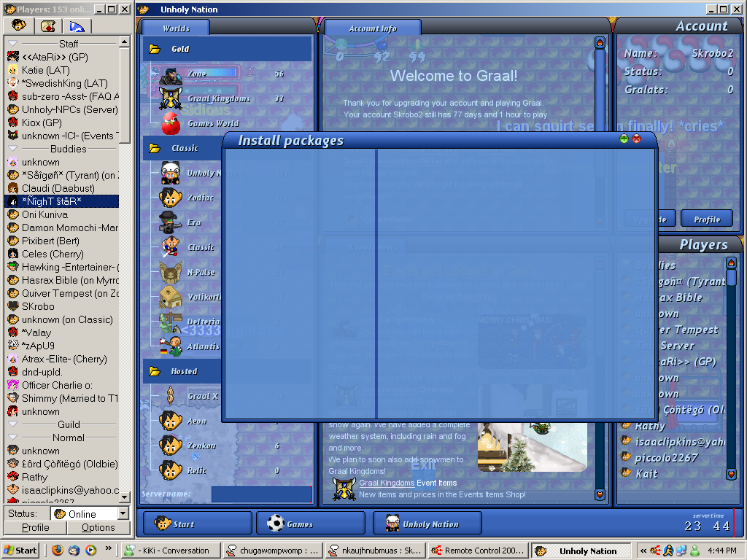Select the Zone server icon

pyautogui.click(x=170, y=74)
